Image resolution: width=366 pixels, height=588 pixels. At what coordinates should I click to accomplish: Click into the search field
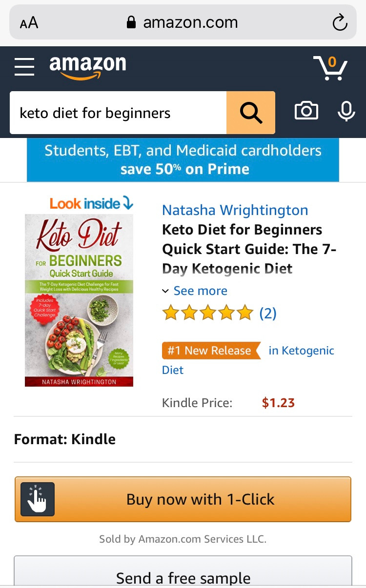[x=118, y=113]
